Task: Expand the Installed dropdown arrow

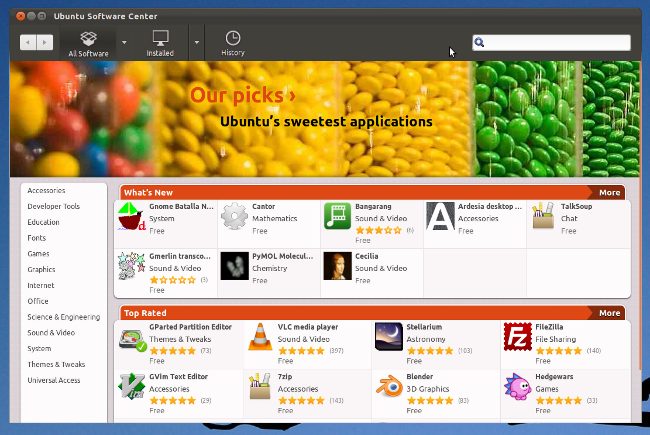Action: pos(196,43)
